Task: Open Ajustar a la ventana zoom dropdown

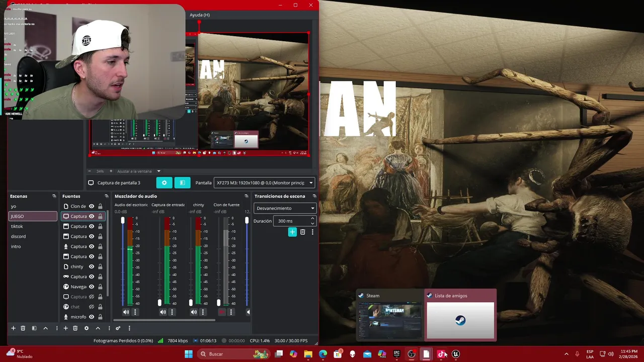Action: pos(139,171)
